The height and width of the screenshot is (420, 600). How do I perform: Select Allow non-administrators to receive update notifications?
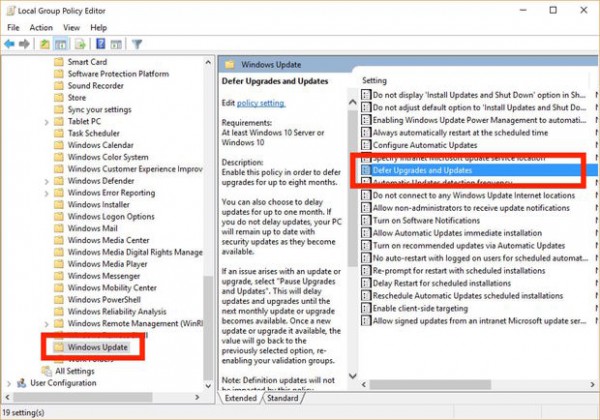click(471, 208)
